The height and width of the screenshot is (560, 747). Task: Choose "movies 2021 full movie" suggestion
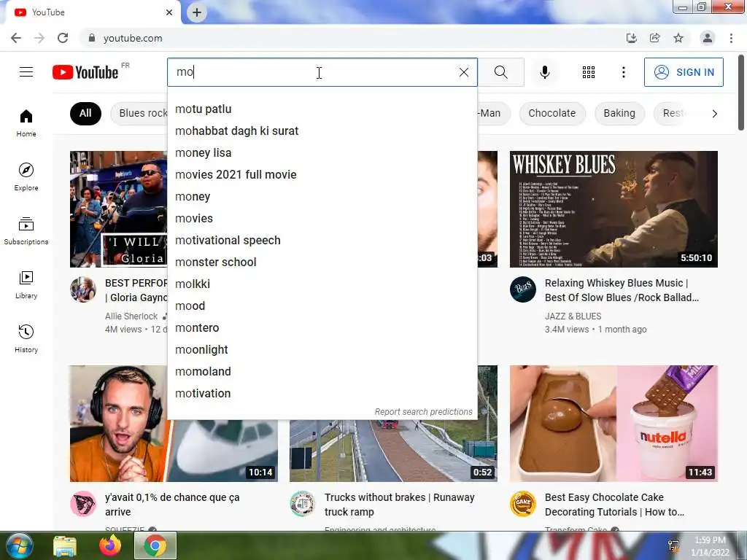coord(322,175)
